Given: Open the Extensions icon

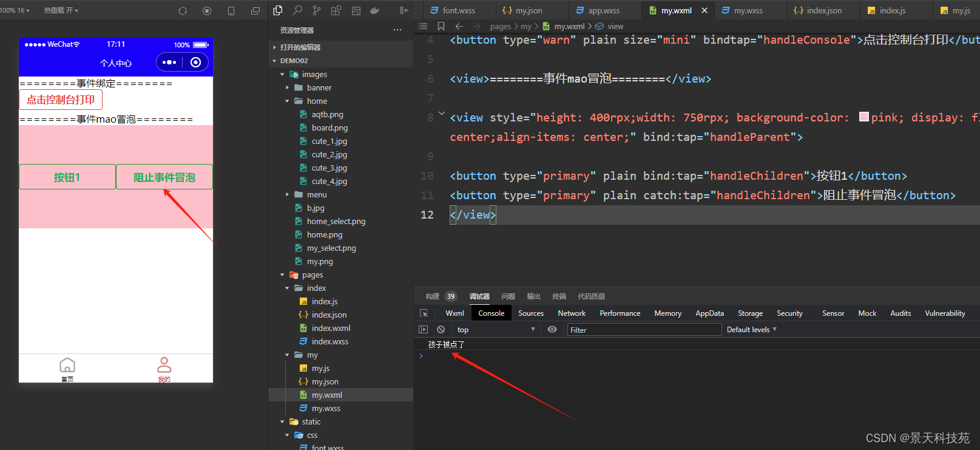Looking at the screenshot, I should [336, 10].
